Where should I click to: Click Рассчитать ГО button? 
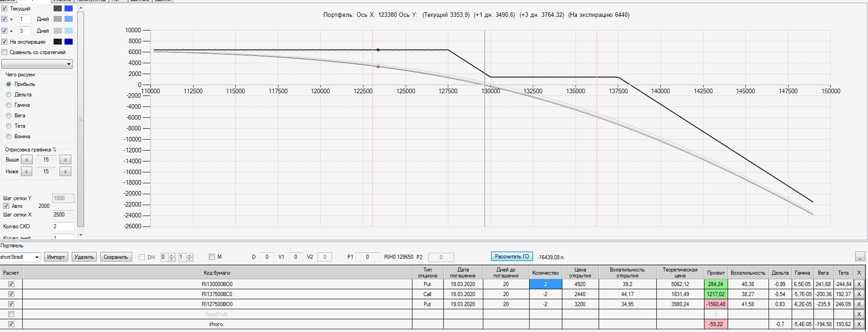[512, 257]
